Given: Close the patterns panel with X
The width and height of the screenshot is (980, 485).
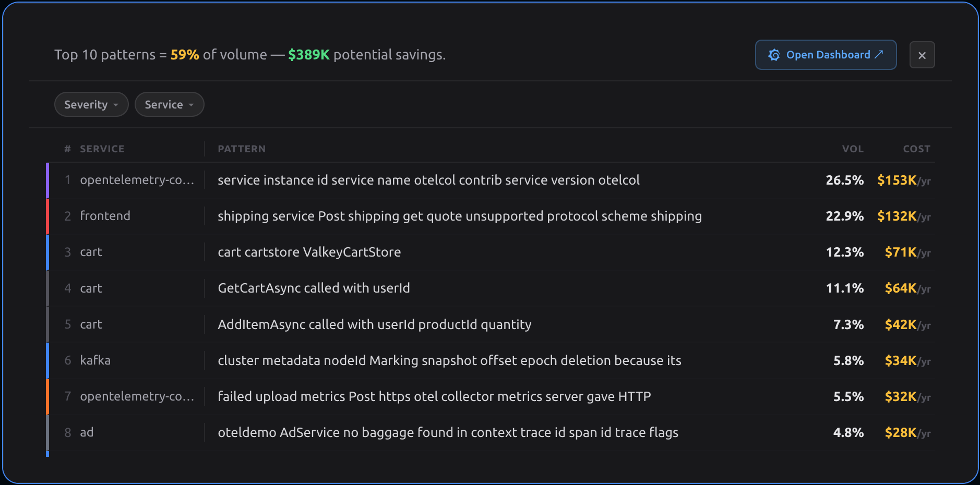Looking at the screenshot, I should (922, 55).
